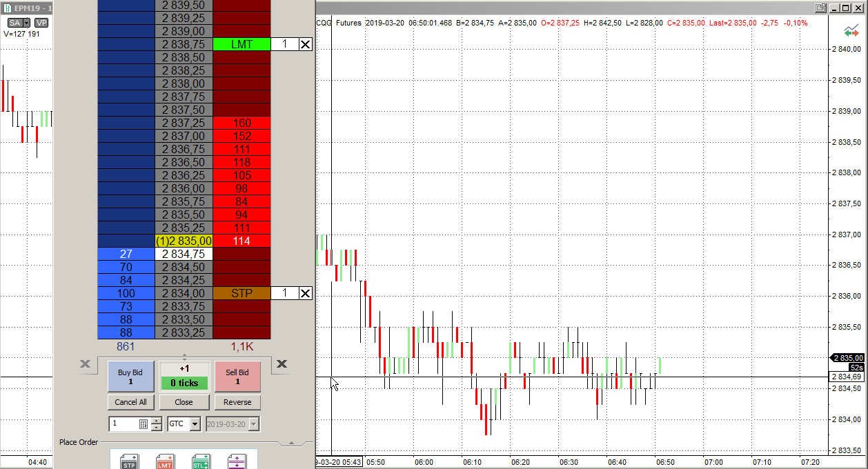Click Cancel All button

click(x=130, y=402)
